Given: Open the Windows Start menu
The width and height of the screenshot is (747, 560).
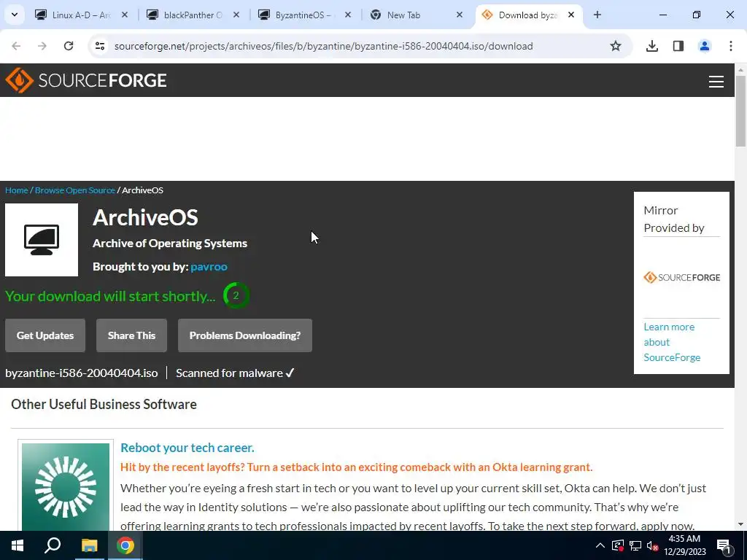Looking at the screenshot, I should tap(18, 545).
